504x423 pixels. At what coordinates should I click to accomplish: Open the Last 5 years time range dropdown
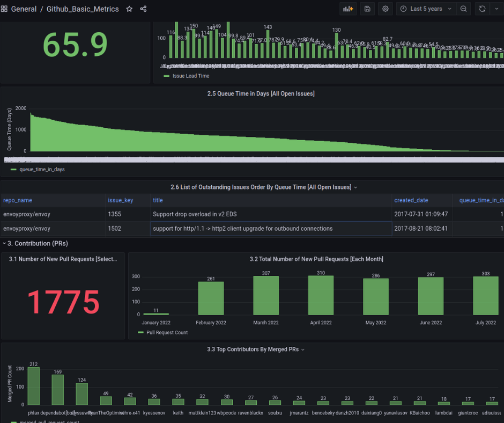pyautogui.click(x=426, y=9)
